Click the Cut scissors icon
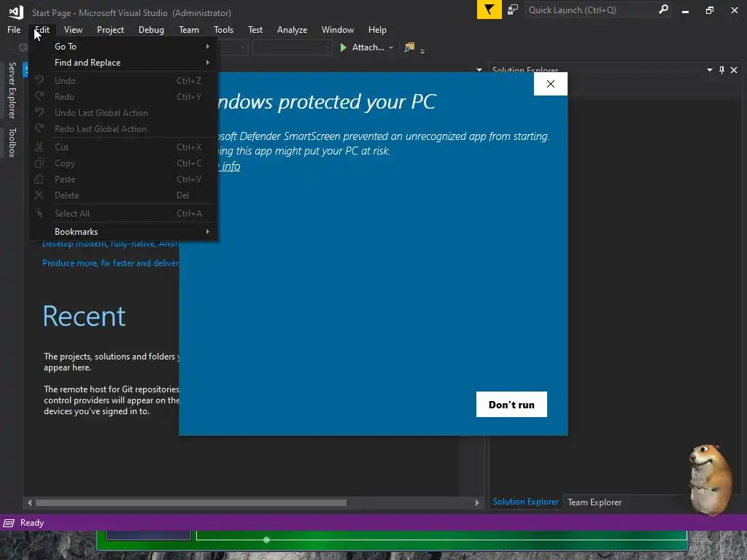747x560 pixels. click(x=39, y=147)
